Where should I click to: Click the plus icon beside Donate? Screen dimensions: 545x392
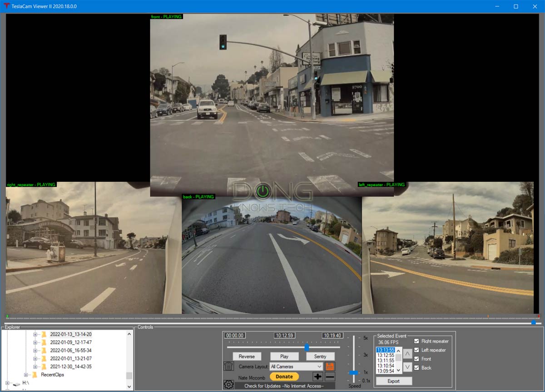(x=318, y=377)
